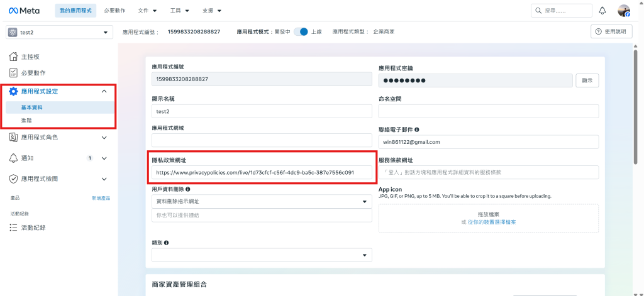The image size is (644, 296).
Task: Click the 使用說明 help button
Action: coord(611,31)
